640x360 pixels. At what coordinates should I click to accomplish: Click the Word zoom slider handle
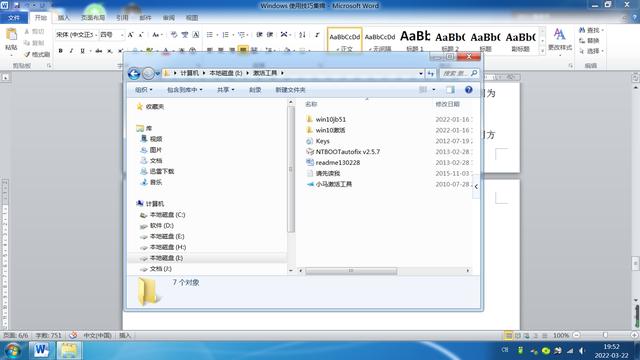click(x=605, y=335)
